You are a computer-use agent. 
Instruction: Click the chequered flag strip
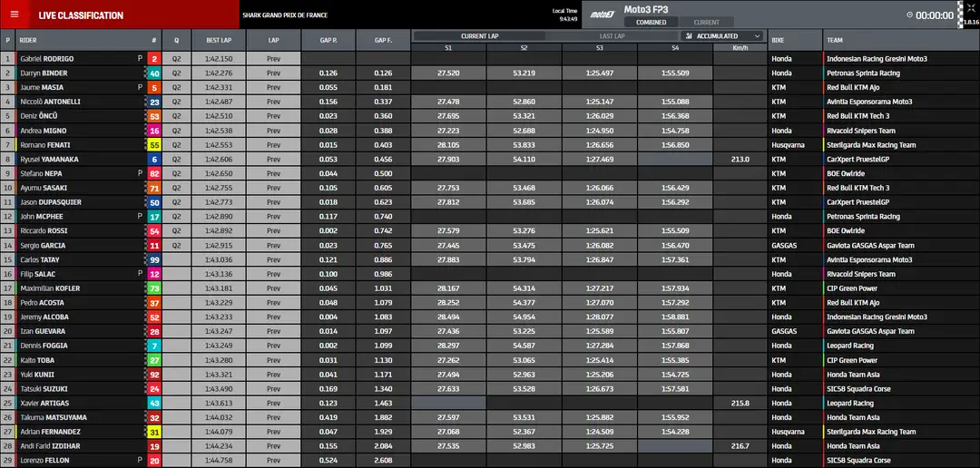click(x=960, y=15)
